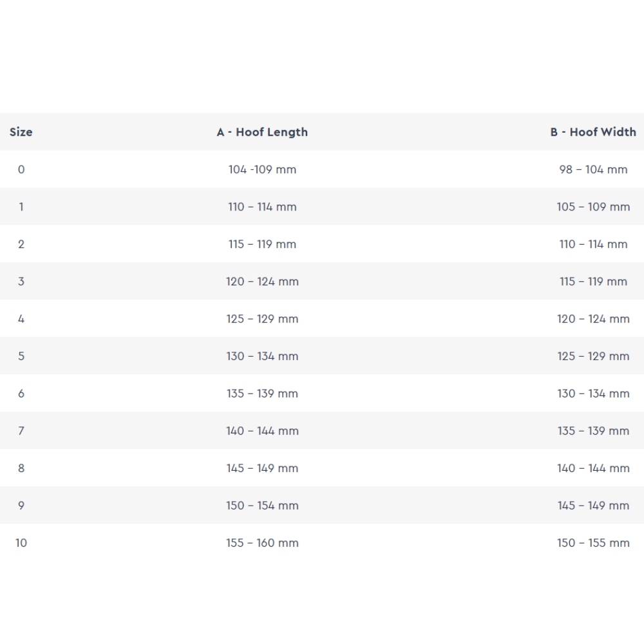Click hoof length 155 – 160 mm cell
Screen dimensions: 644x644
tap(262, 543)
